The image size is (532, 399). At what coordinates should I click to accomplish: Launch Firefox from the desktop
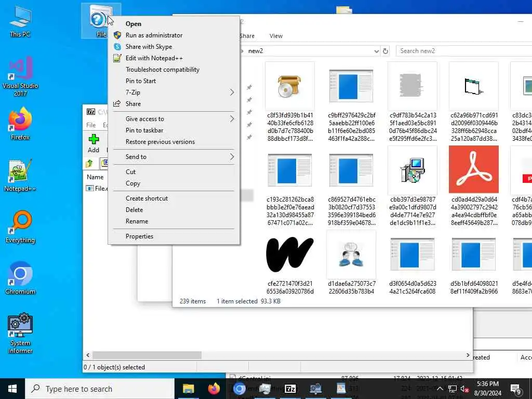click(x=20, y=124)
